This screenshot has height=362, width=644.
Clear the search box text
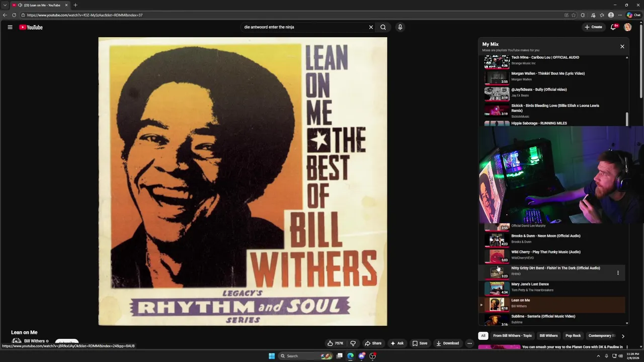click(x=371, y=27)
